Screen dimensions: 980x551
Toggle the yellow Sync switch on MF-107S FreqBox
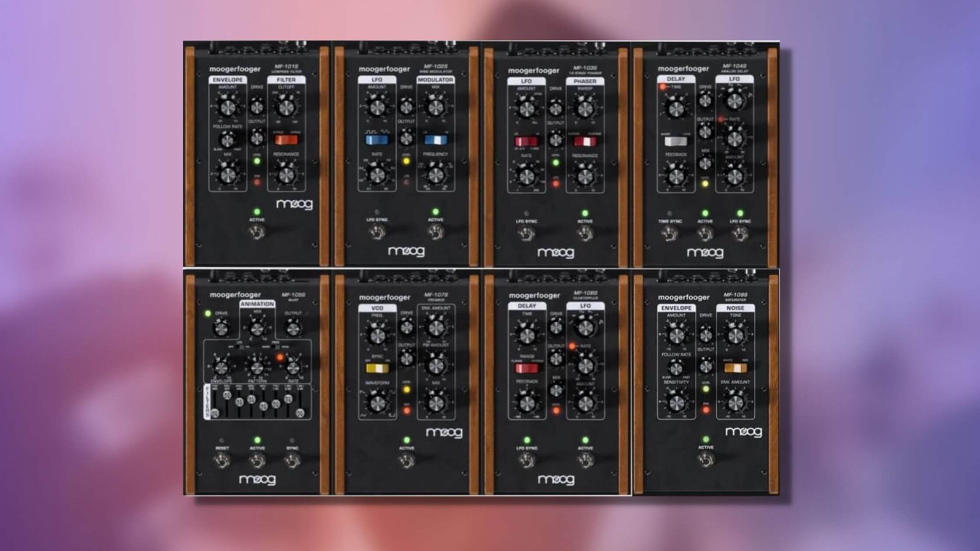coord(377,368)
